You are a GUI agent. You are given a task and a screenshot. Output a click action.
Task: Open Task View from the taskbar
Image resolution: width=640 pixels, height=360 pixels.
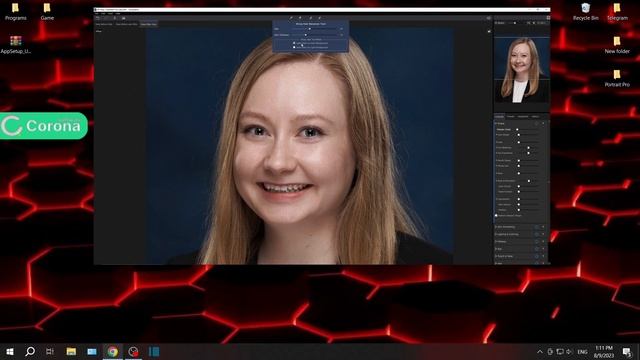point(50,351)
